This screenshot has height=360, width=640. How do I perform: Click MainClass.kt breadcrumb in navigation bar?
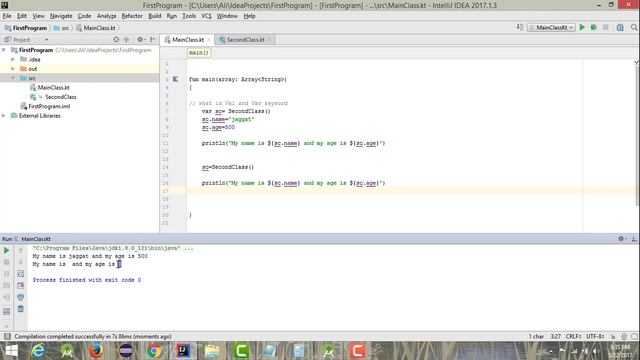(x=96, y=28)
